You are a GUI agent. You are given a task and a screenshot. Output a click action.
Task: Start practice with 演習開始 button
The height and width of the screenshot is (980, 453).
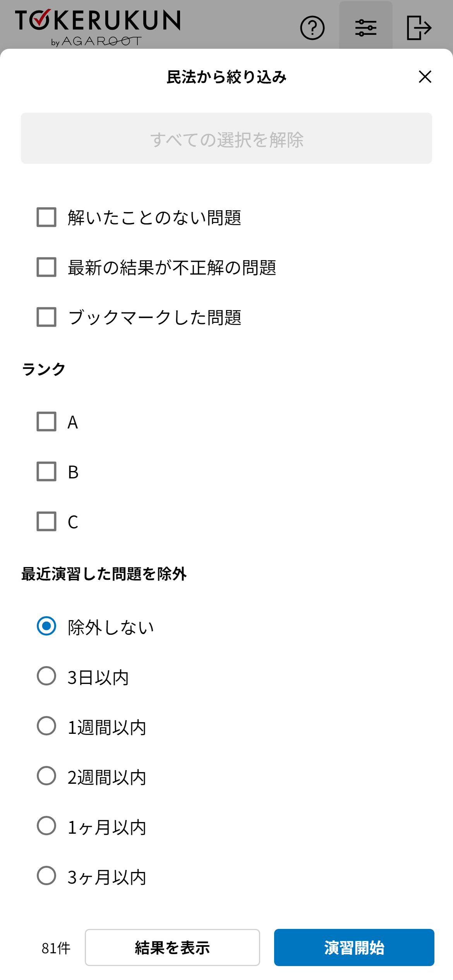click(x=354, y=947)
